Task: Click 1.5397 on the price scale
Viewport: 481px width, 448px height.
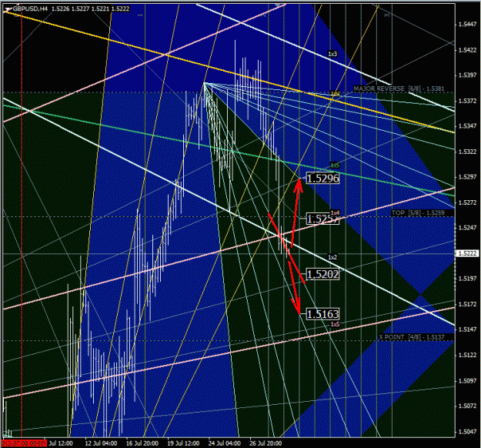Action: [467, 75]
